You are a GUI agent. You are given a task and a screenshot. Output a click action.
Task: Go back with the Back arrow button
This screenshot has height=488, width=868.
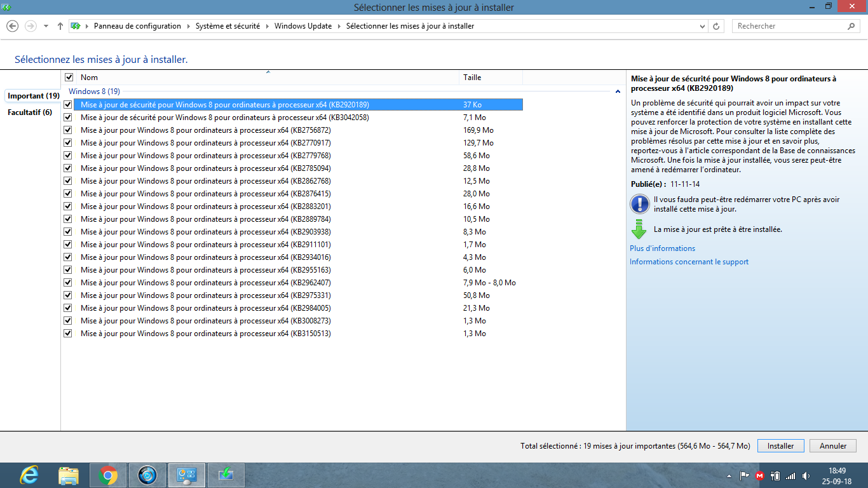click(x=12, y=26)
